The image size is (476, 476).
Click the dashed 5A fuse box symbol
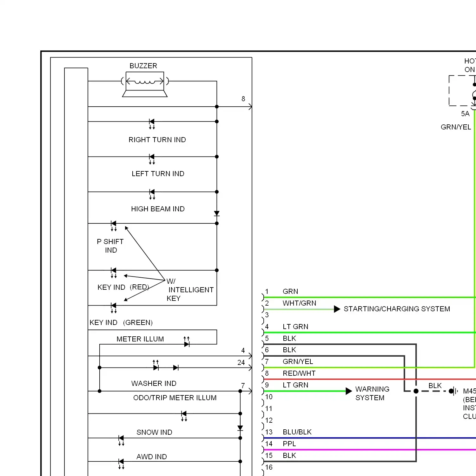coord(462,90)
